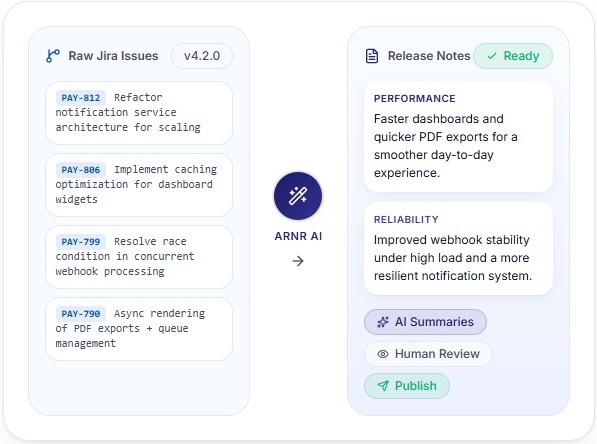
Task: Open the webhook race condition issue card
Action: tap(139, 257)
